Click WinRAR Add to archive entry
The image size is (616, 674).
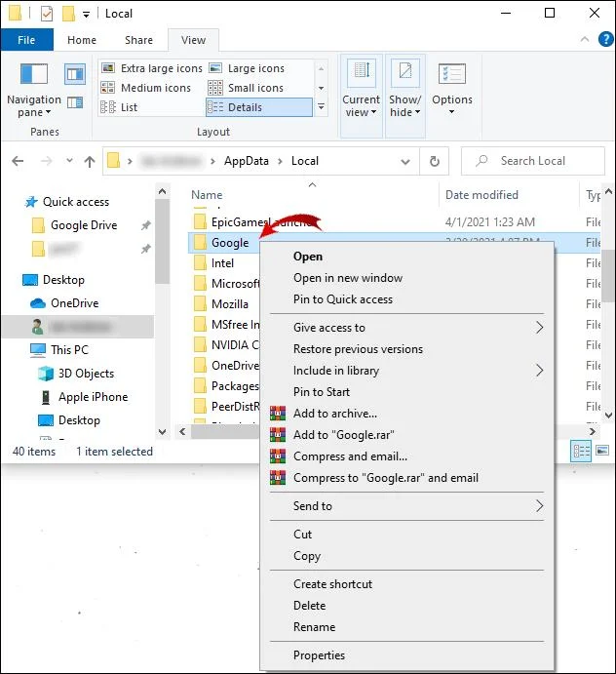(x=335, y=414)
